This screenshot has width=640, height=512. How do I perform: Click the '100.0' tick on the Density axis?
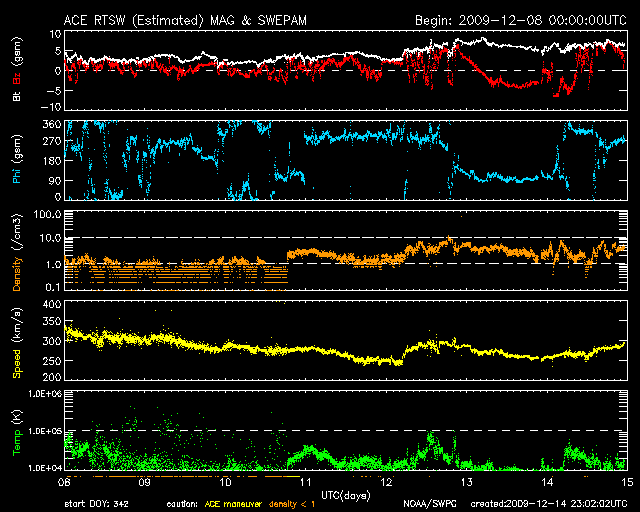click(45, 214)
